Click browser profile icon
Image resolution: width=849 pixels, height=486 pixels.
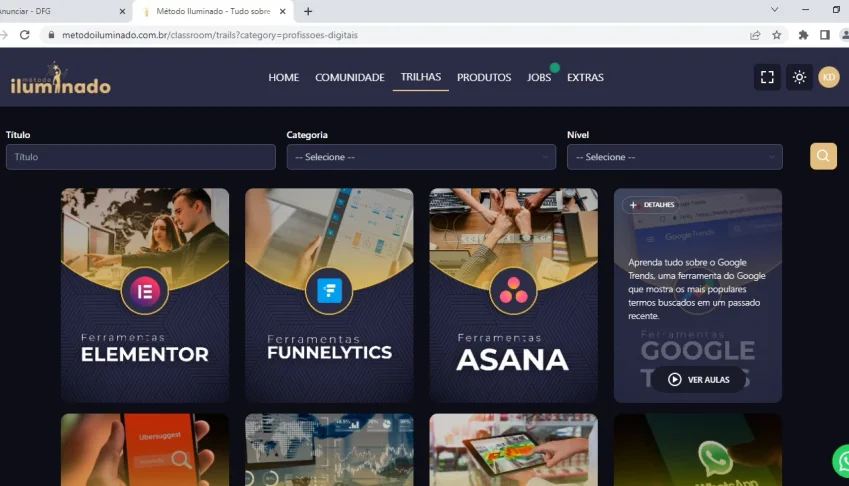pos(845,35)
